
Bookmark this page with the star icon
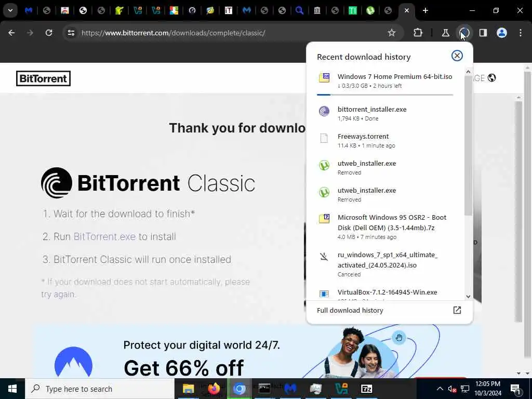click(x=392, y=33)
